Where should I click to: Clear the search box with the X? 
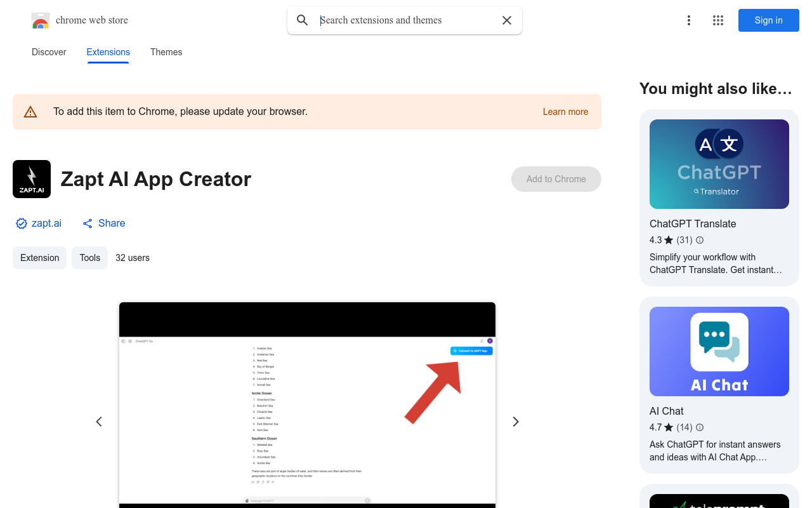507,20
